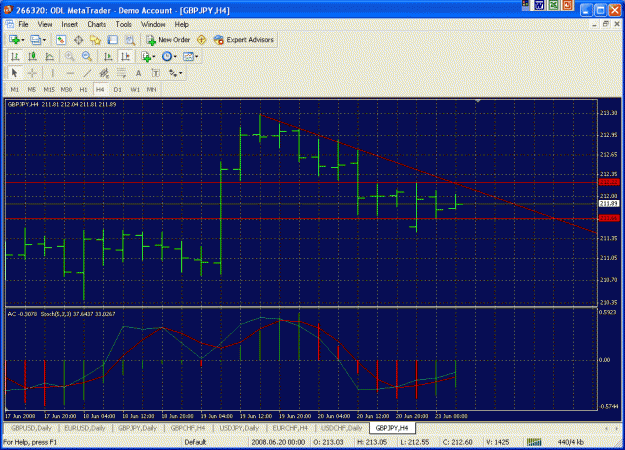
Task: Open the View menu
Action: coord(45,24)
